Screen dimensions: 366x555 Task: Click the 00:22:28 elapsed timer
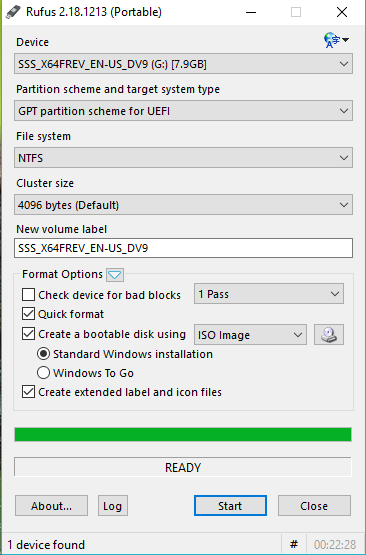[335, 544]
